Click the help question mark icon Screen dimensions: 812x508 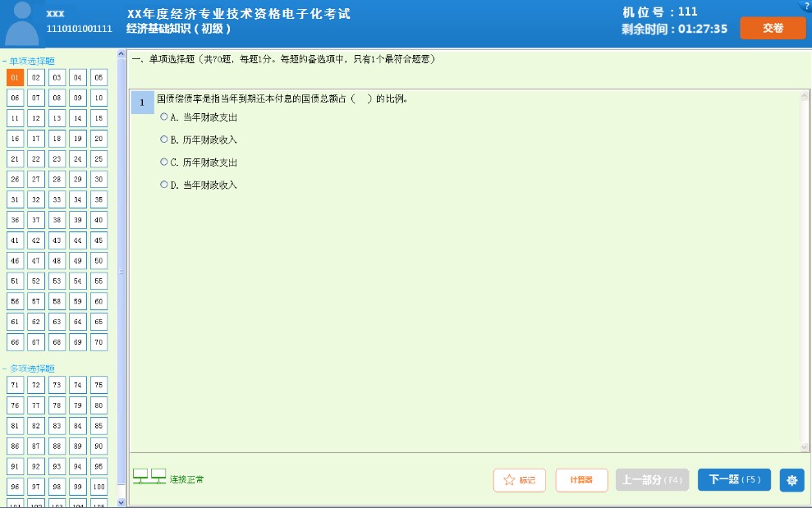(807, 5)
